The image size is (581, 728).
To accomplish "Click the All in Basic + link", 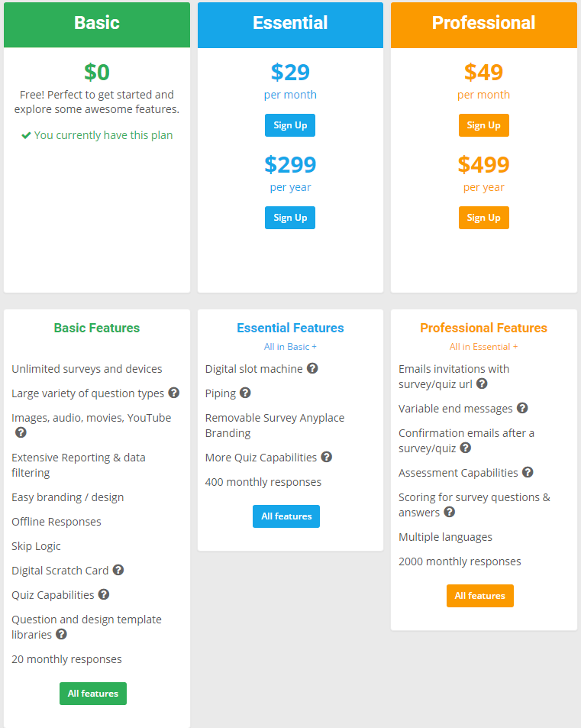I will tap(289, 345).
